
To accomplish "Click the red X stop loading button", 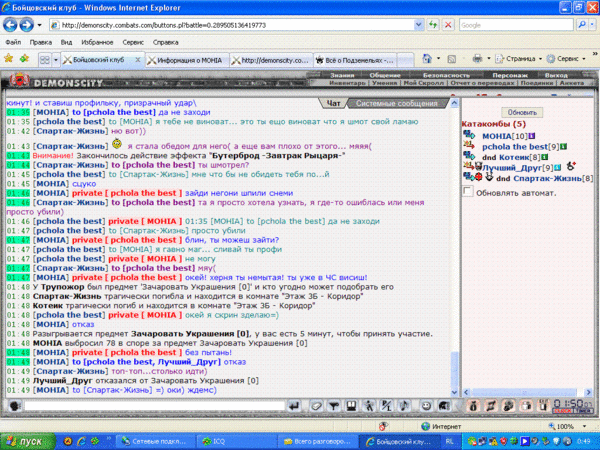I will click(448, 25).
